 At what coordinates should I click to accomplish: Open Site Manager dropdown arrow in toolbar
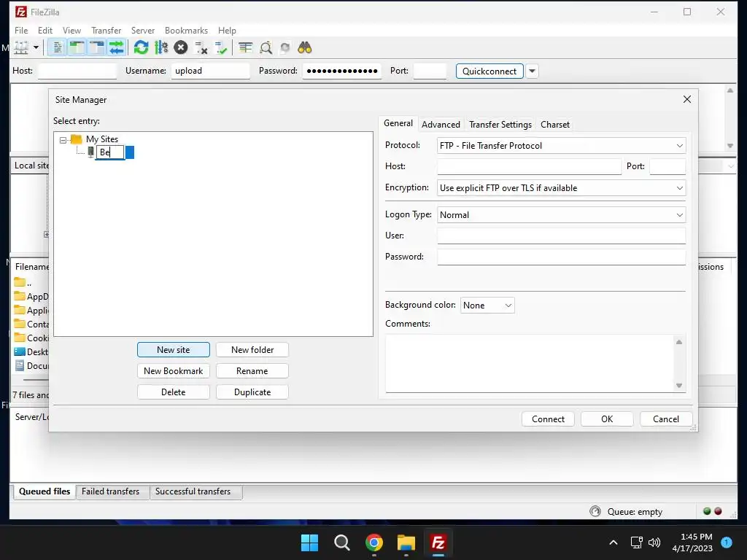36,47
